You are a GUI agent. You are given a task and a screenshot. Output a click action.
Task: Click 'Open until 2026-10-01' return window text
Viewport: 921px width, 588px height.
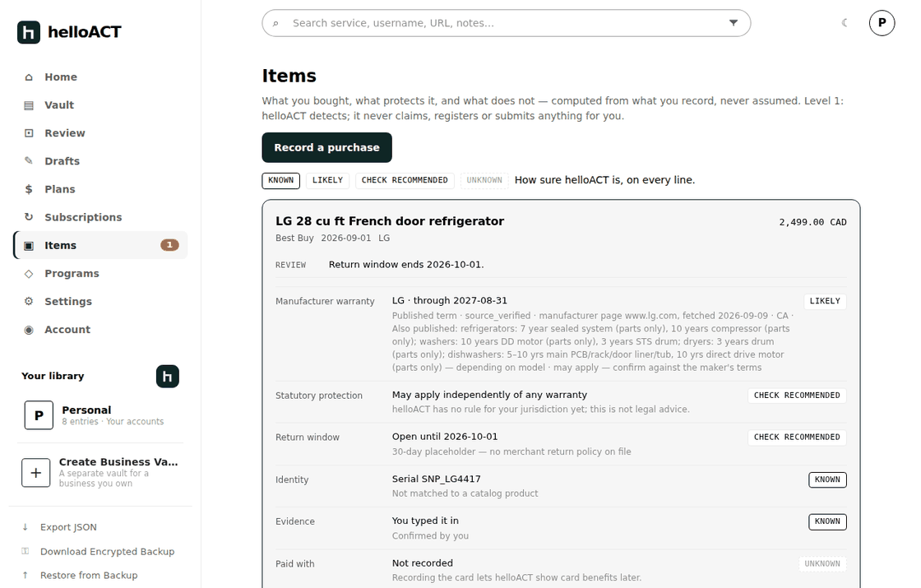(x=445, y=437)
